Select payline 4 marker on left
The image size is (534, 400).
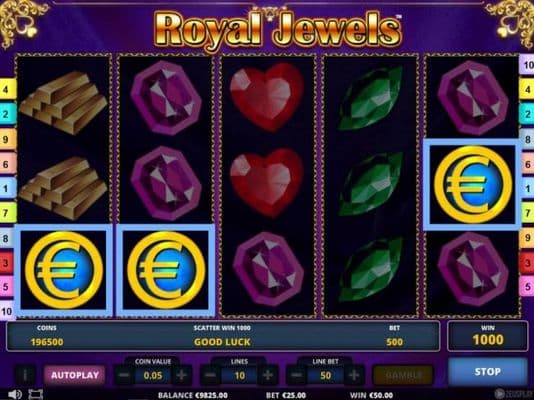coord(6,89)
